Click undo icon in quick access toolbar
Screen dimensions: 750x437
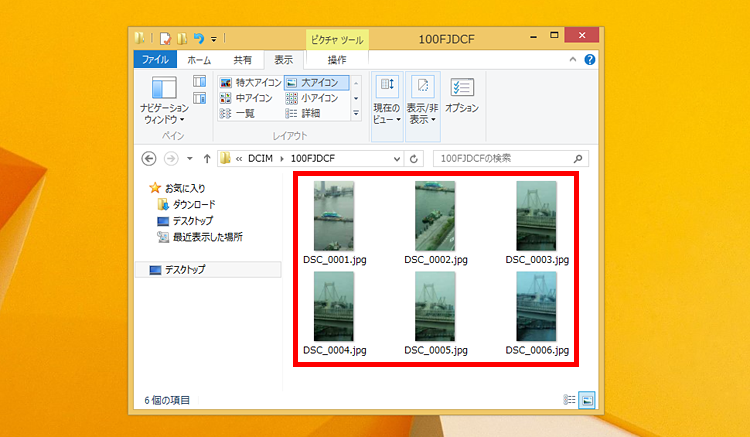(x=200, y=40)
